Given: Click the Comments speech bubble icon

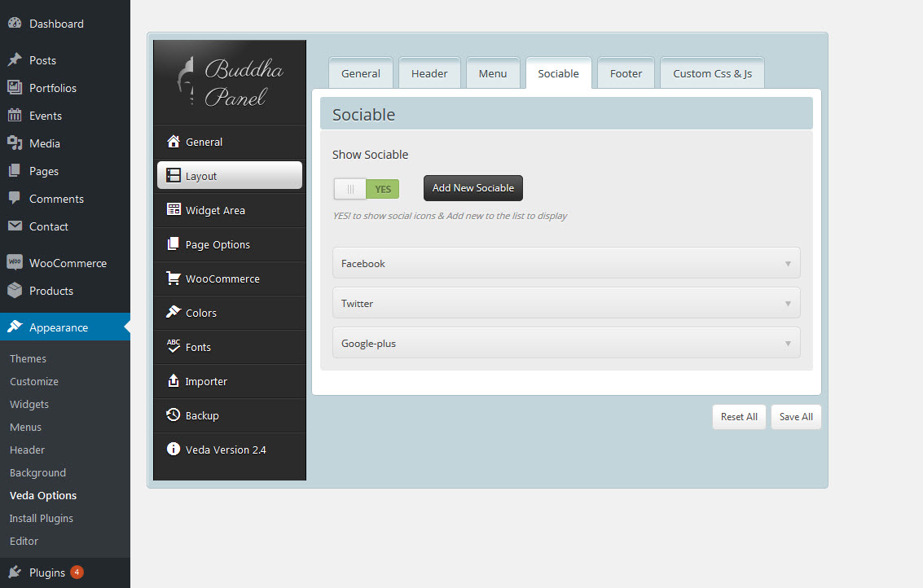Looking at the screenshot, I should point(15,198).
